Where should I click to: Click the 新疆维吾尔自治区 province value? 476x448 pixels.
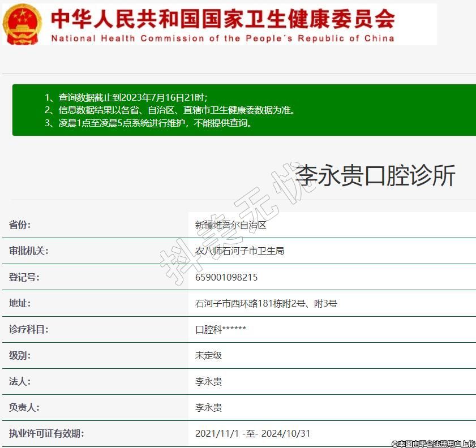[230, 225]
